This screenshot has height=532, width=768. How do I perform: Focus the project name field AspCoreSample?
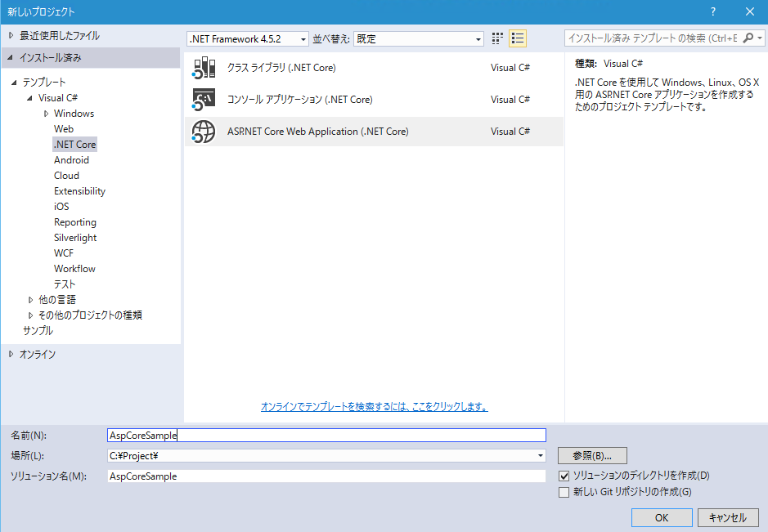coord(326,435)
